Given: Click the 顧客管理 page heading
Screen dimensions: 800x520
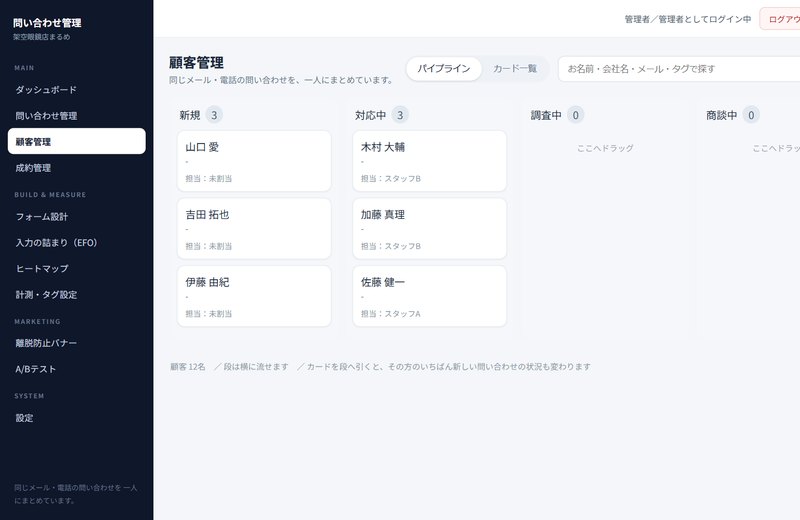Looking at the screenshot, I should [196, 63].
